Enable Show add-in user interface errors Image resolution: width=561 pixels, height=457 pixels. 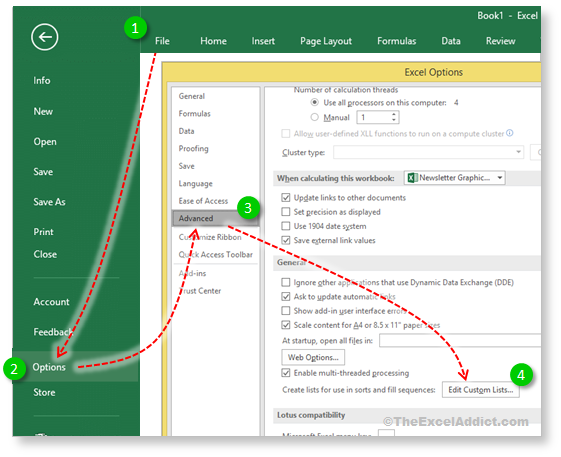click(286, 311)
